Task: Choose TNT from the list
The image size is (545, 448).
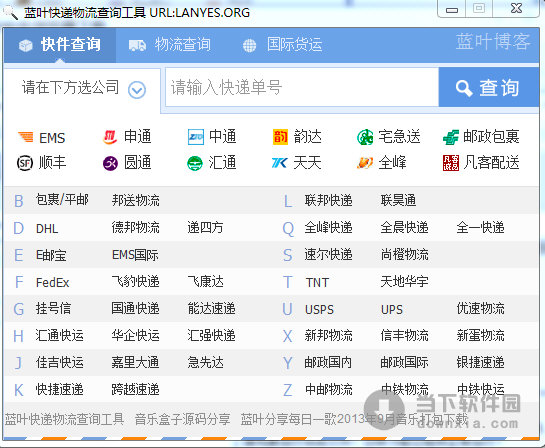Action: [317, 283]
